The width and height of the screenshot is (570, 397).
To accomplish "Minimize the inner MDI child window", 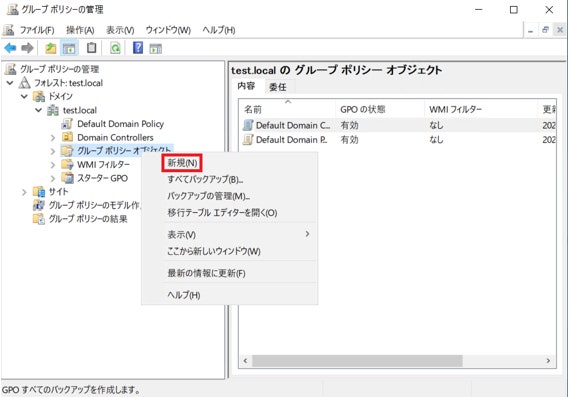I will [x=530, y=31].
